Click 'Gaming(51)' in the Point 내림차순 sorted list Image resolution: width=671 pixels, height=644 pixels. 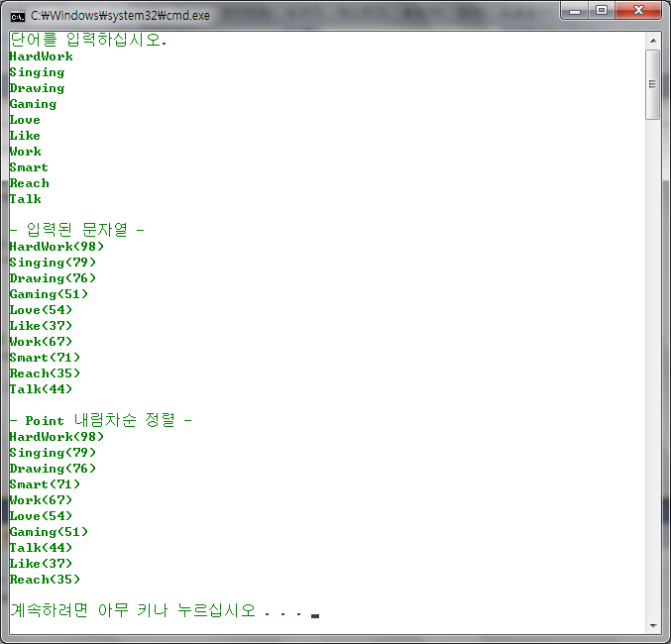pyautogui.click(x=50, y=531)
